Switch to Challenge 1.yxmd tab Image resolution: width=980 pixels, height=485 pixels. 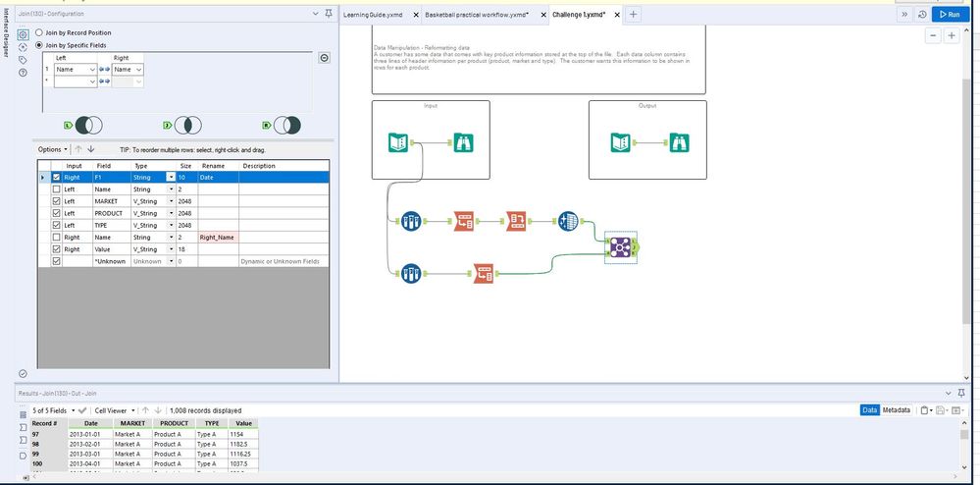(x=580, y=15)
